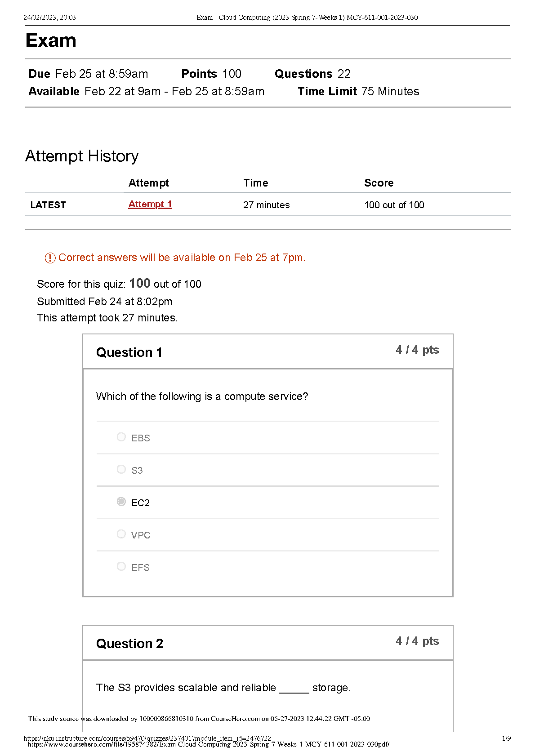Open the nku.instructure.com quiz URL

pyautogui.click(x=147, y=738)
